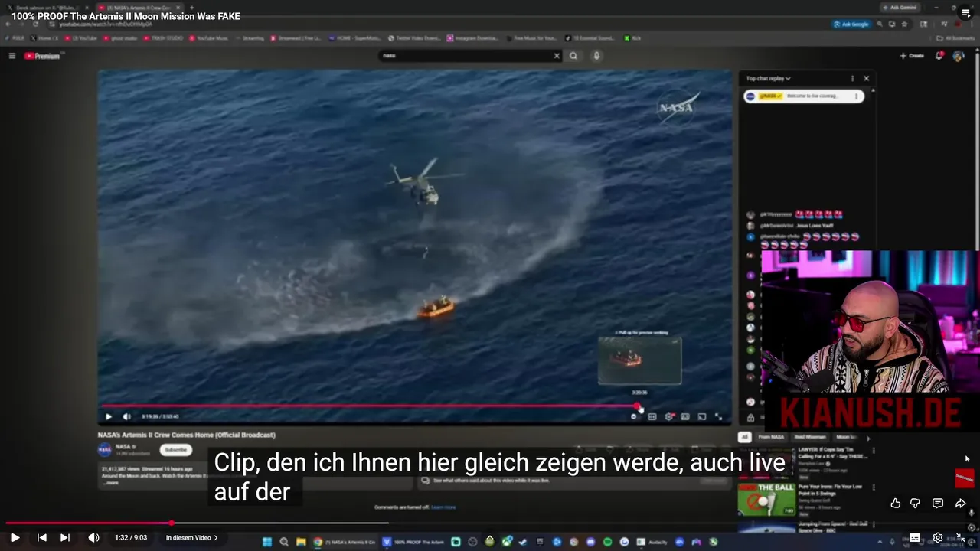The height and width of the screenshot is (551, 980).
Task: Play the outer video
Action: tap(15, 538)
